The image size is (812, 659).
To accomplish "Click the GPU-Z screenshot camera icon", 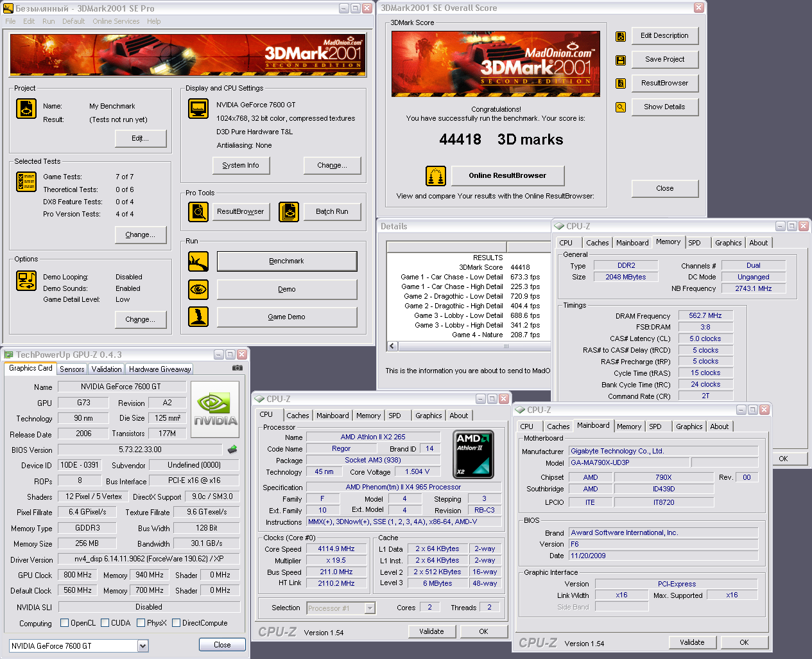I will (x=238, y=368).
